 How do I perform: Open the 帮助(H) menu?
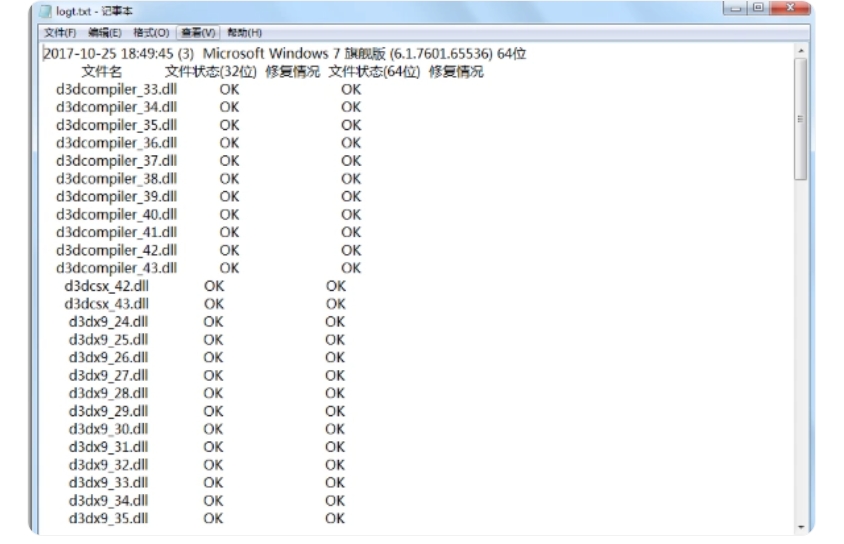pos(243,33)
